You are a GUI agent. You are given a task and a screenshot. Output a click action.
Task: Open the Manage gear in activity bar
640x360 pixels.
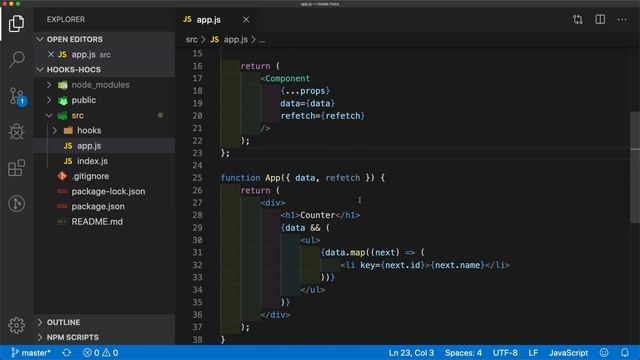16,325
